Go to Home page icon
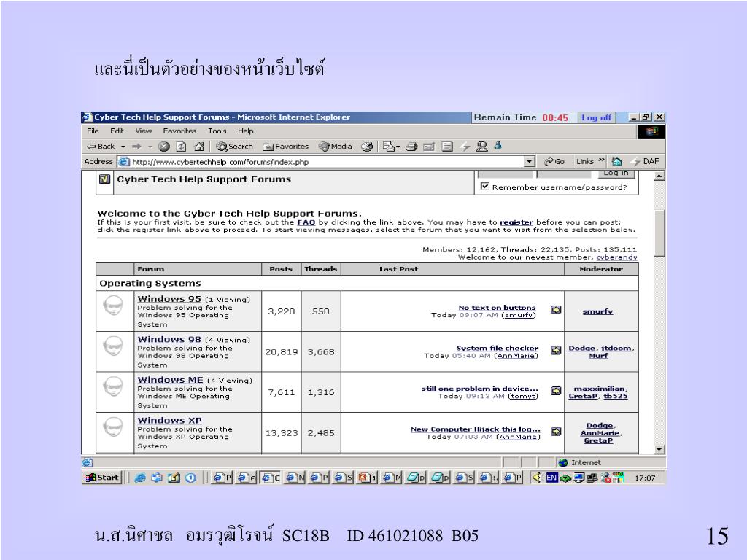Image resolution: width=747 pixels, height=560 pixels. click(x=199, y=147)
